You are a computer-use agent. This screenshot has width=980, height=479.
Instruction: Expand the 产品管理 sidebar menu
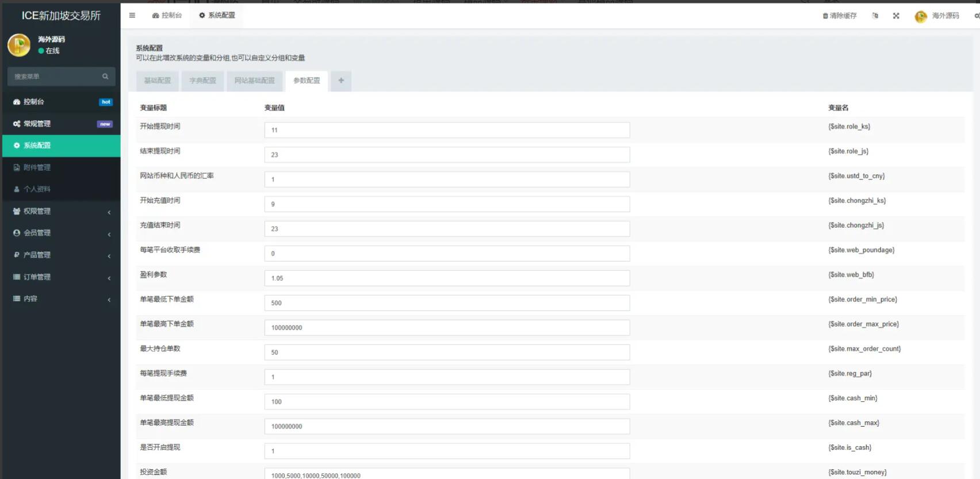coord(61,255)
